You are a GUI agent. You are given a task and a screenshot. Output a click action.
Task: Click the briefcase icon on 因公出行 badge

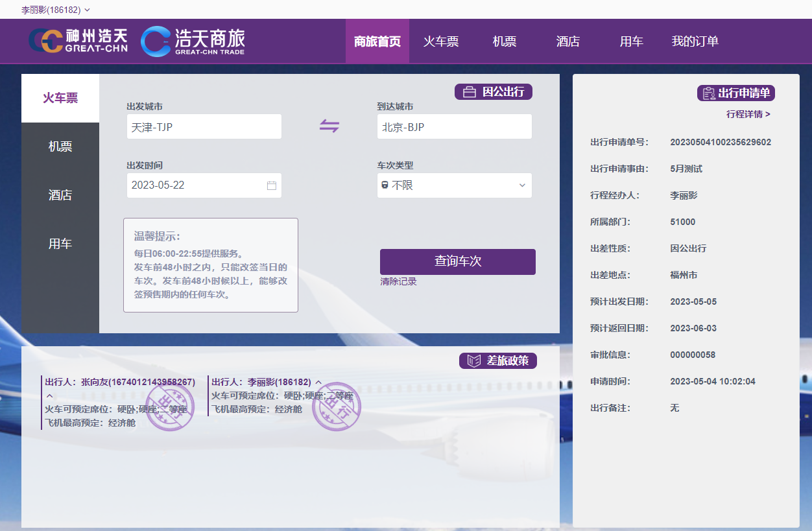[469, 92]
